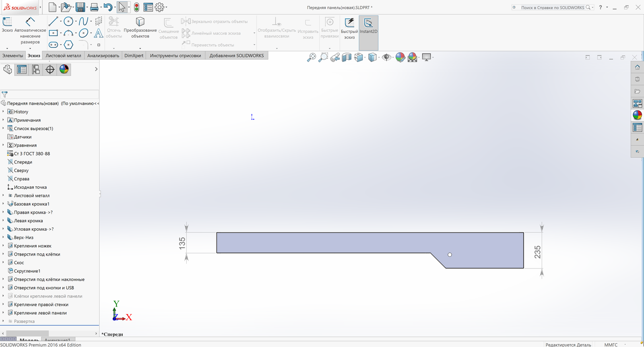Open the FeatureManager design tree tab
The width and height of the screenshot is (644, 347).
click(7, 69)
